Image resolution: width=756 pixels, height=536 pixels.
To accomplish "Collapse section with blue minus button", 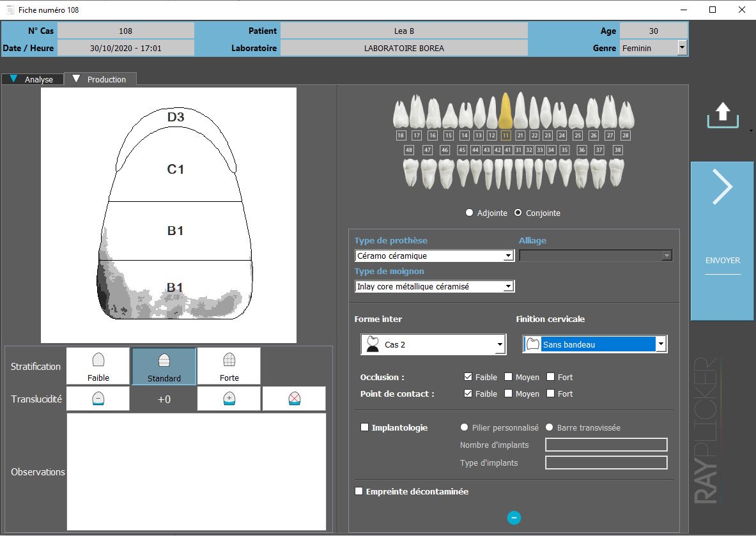I will coord(514,517).
